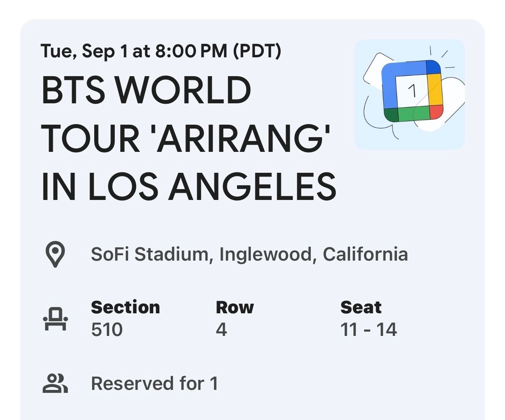Viewport: 505px width, 420px height.
Task: Click the 8:00 PM (PDT) time text
Action: (218, 51)
